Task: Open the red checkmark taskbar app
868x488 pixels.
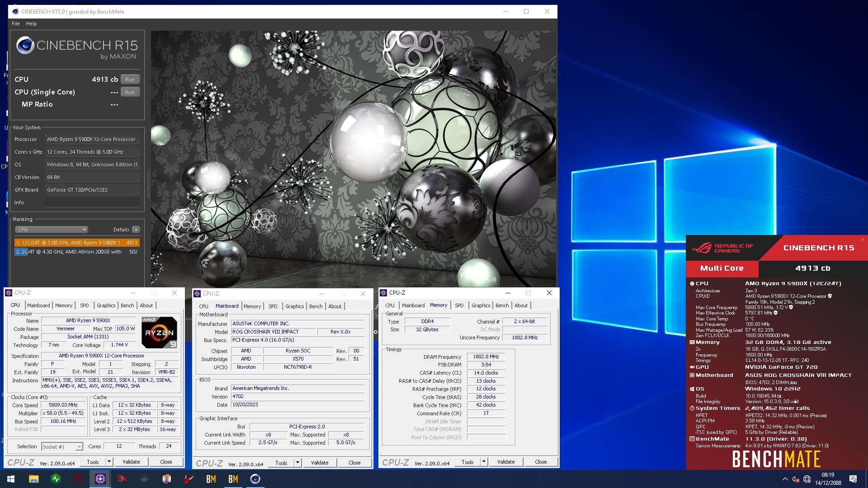Action: [189, 479]
